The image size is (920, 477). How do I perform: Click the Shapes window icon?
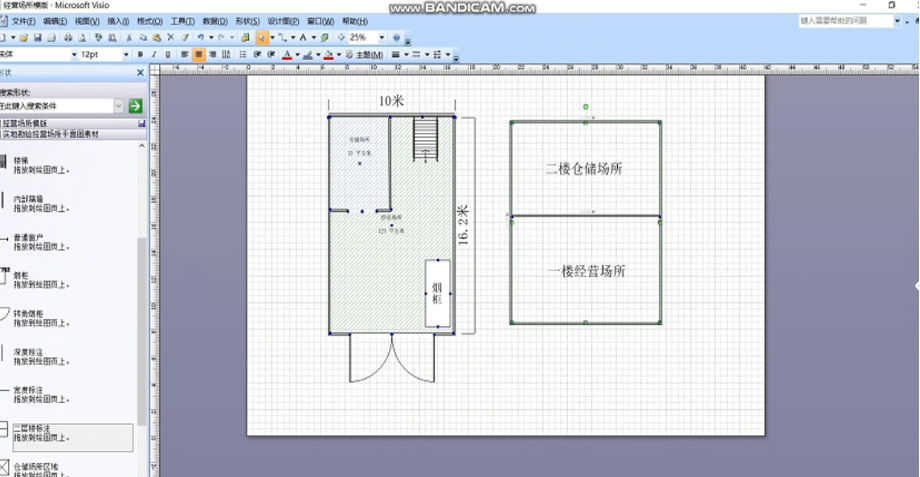pos(245,38)
